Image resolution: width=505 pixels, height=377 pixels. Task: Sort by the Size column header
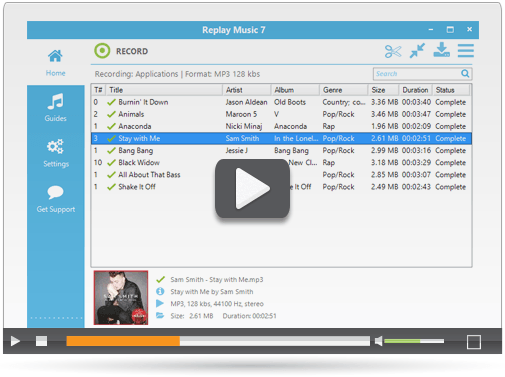[384, 90]
